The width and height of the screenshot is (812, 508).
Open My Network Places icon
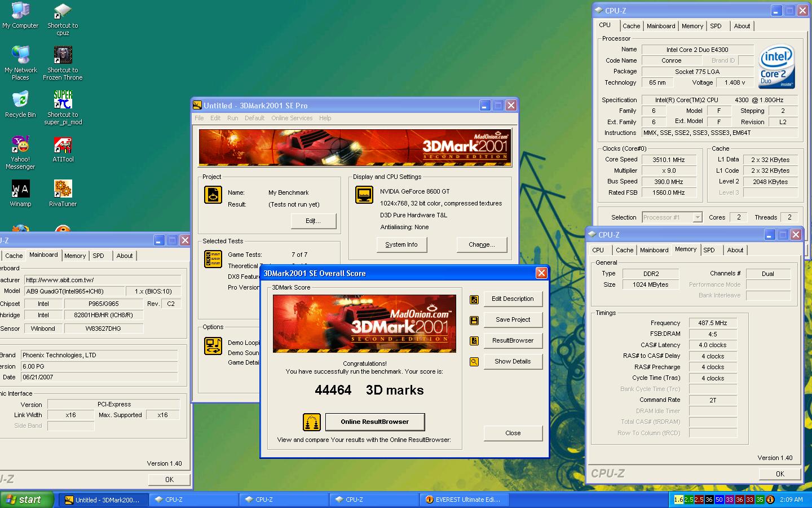20,63
